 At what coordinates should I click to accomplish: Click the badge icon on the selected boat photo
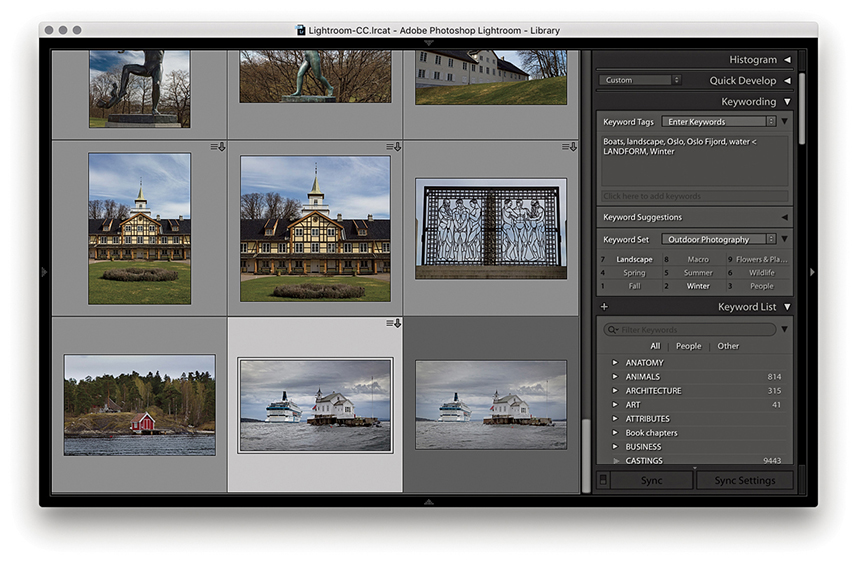pyautogui.click(x=393, y=323)
